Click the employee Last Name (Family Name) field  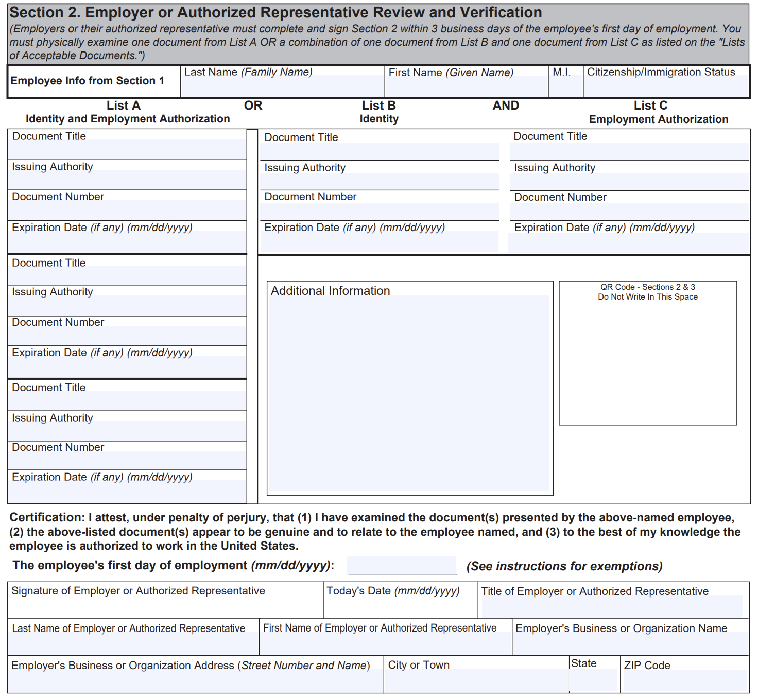coord(282,86)
